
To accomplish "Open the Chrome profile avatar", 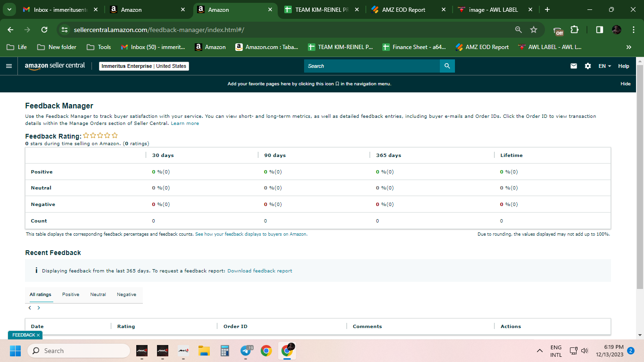I will click(x=617, y=30).
